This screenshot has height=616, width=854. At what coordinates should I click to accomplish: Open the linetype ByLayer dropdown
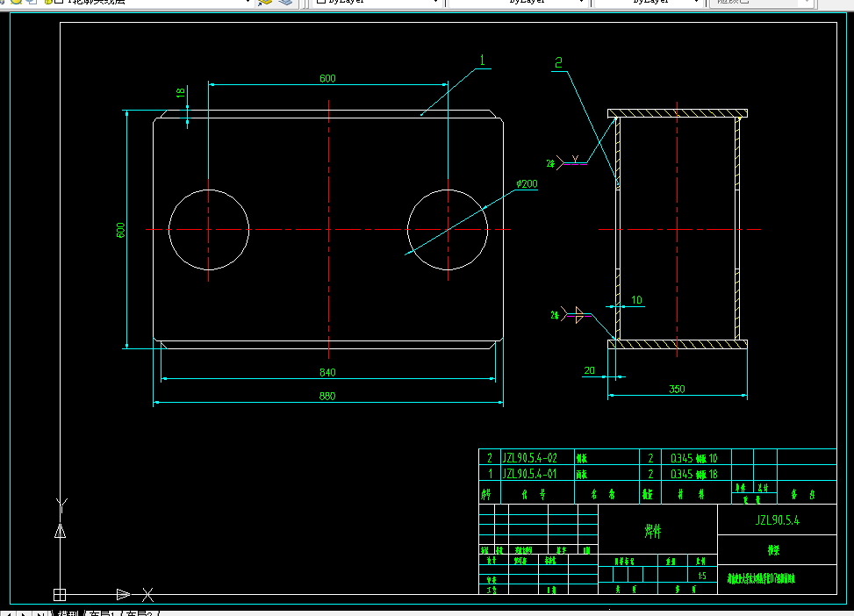click(518, 2)
